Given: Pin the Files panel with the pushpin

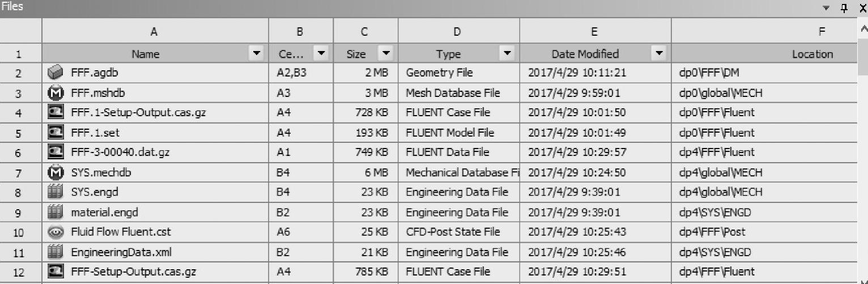Looking at the screenshot, I should coord(844,8).
